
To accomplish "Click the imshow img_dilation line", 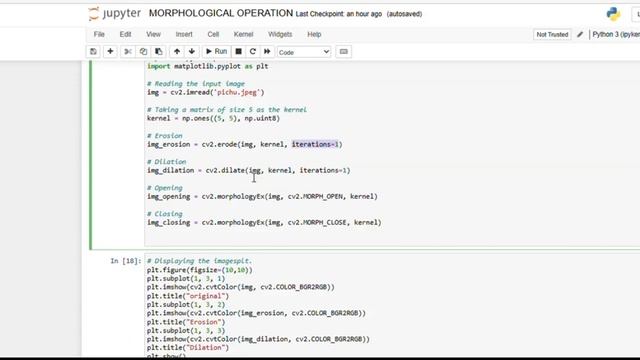I will (x=258, y=339).
